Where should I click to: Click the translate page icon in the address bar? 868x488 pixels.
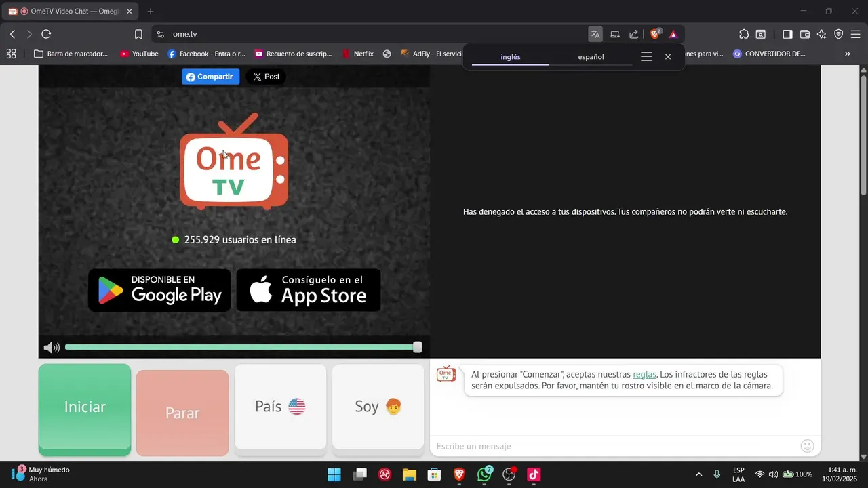(595, 34)
